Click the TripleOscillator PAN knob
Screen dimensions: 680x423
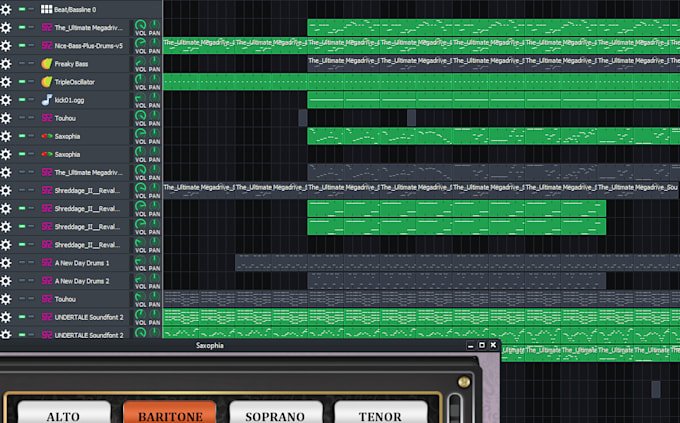click(x=154, y=79)
